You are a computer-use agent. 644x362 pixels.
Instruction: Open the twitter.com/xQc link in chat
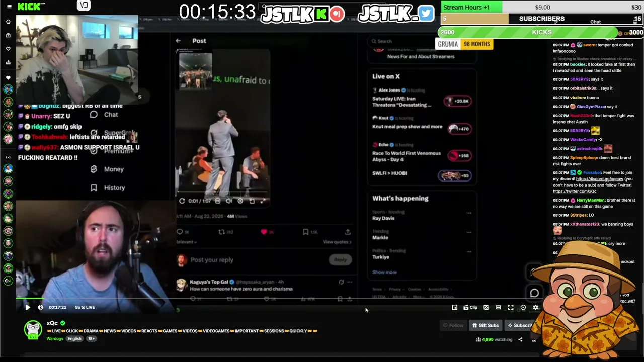click(x=575, y=191)
